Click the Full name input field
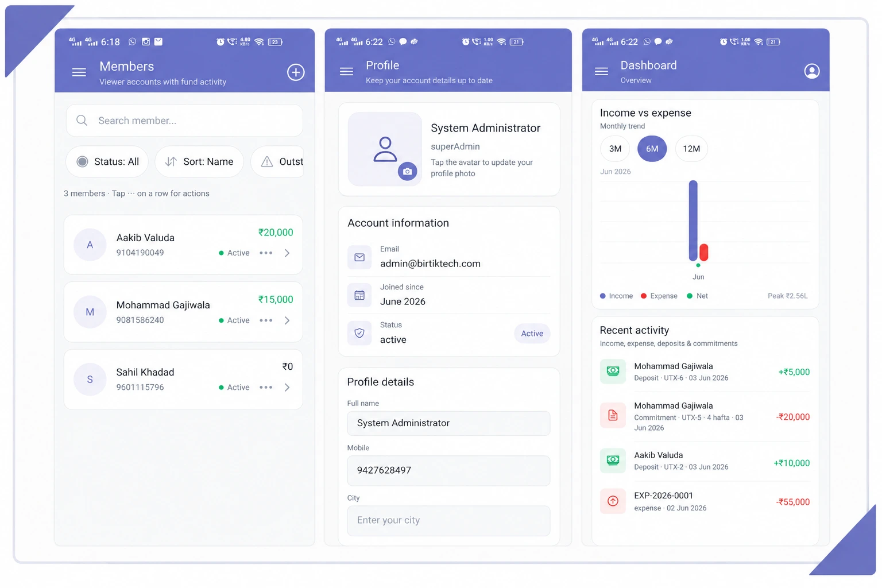Screen dimensions: 882x588 448,423
